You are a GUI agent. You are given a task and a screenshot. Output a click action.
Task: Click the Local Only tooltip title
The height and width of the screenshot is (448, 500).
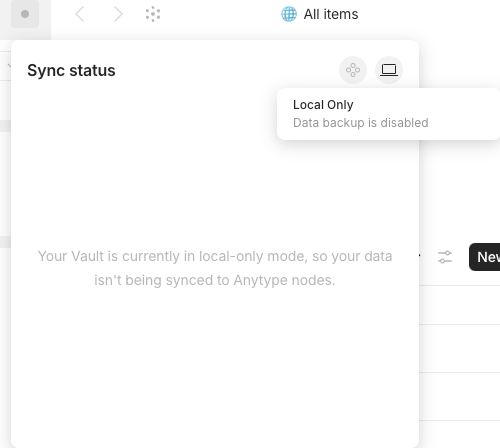click(323, 105)
